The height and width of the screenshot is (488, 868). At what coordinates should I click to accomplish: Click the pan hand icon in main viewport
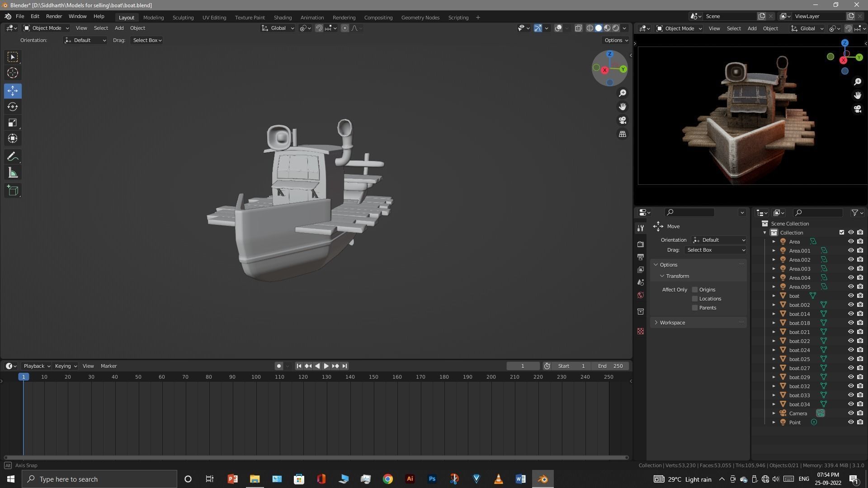click(623, 107)
